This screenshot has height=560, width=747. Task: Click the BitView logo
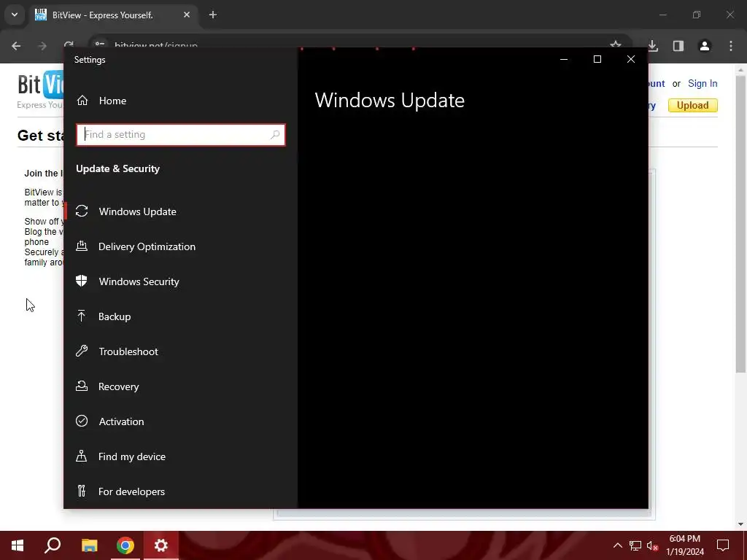(x=41, y=85)
